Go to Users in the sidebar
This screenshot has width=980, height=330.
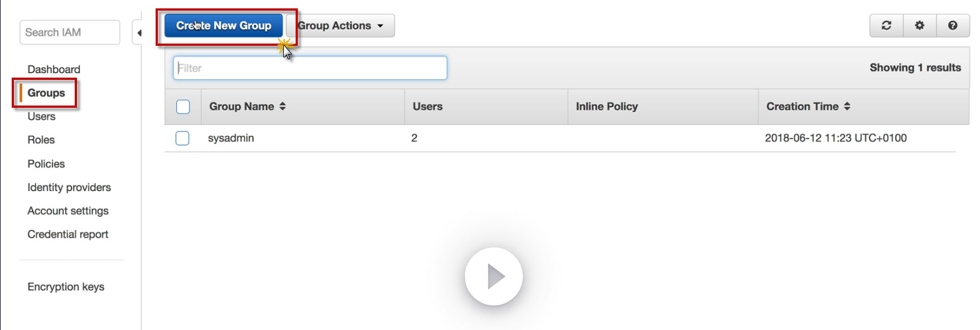(41, 116)
